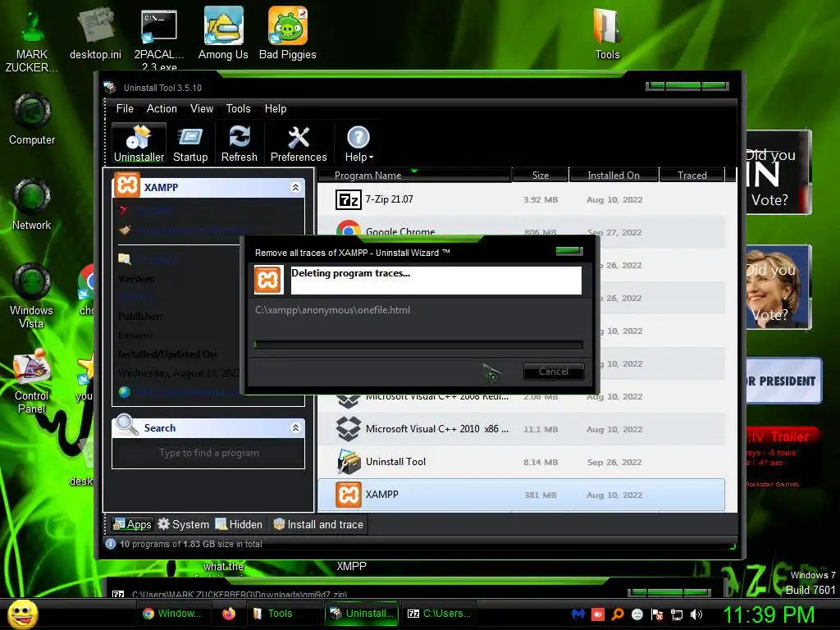Open the View menu
Viewport: 840px width, 630px height.
202,109
